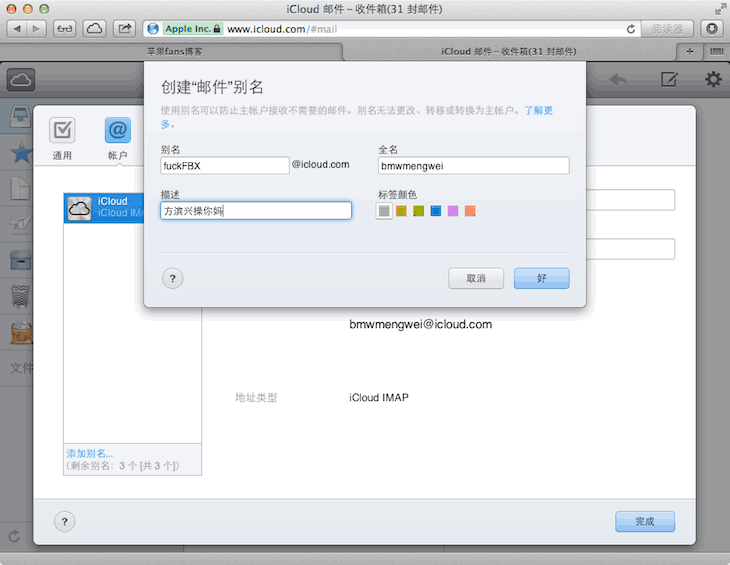Select the iCloud IMAP account row
The height and width of the screenshot is (565, 730).
point(104,208)
